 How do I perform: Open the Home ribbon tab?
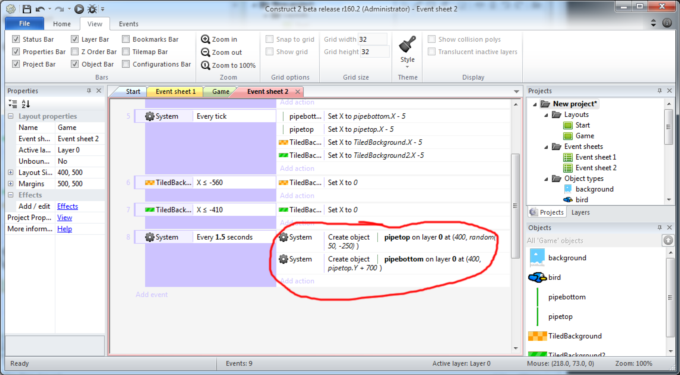point(62,24)
